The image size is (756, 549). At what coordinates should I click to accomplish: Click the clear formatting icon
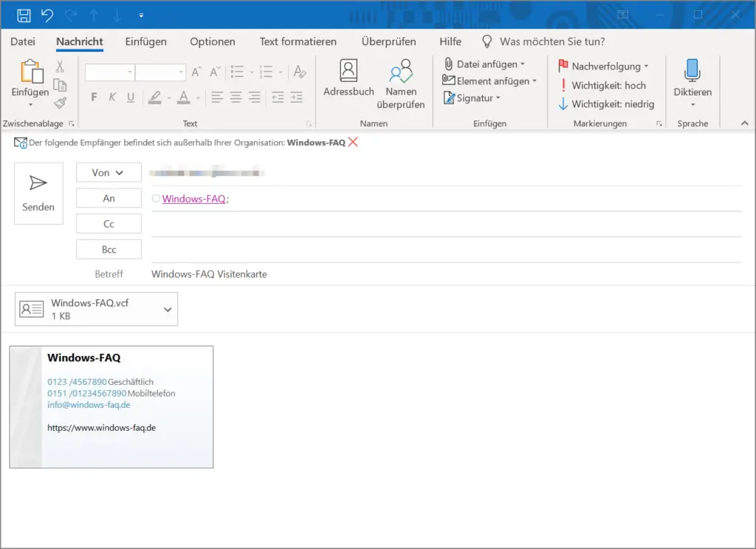tap(300, 72)
